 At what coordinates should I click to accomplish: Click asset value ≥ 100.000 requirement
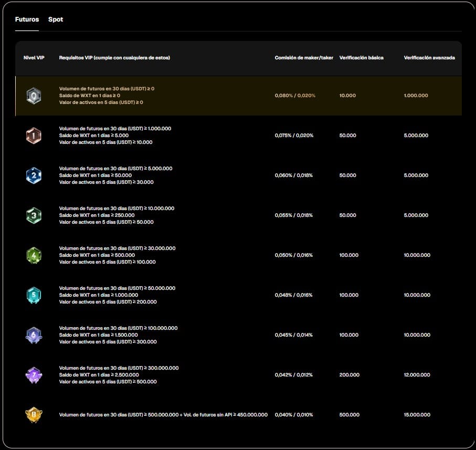108,262
